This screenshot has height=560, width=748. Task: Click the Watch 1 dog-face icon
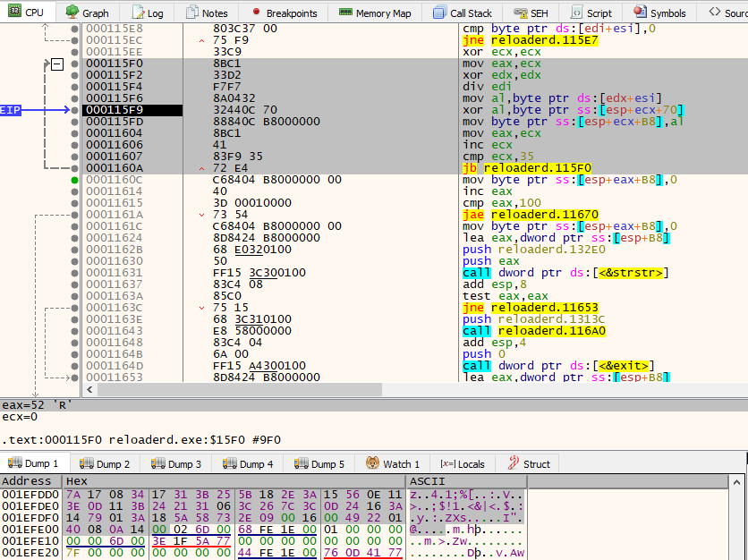coord(372,462)
